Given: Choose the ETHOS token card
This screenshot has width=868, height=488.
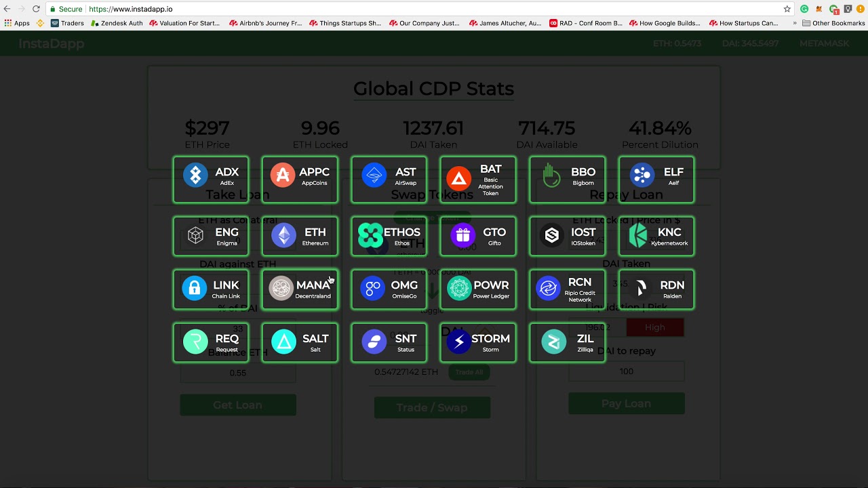Looking at the screenshot, I should coord(389,236).
